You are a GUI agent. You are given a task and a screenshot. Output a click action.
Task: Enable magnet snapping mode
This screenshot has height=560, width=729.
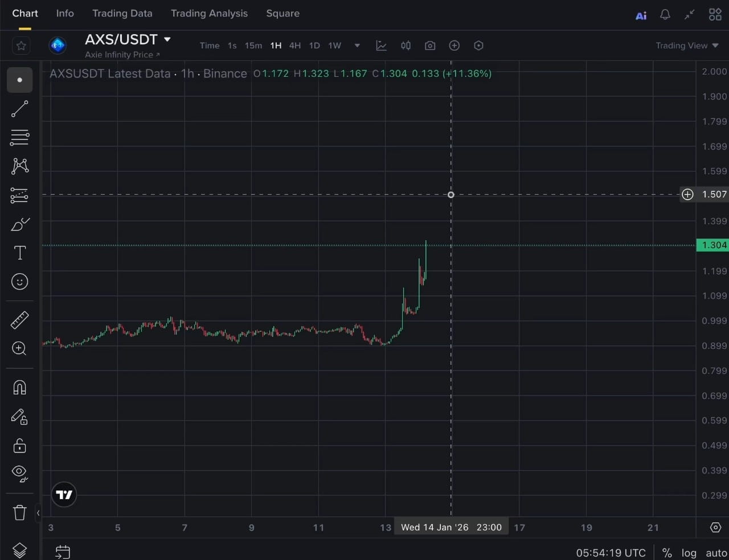(x=20, y=388)
